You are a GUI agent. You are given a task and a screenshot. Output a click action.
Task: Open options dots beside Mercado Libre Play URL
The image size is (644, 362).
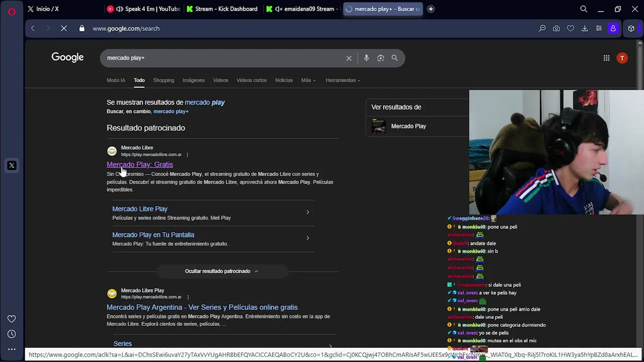pyautogui.click(x=188, y=297)
